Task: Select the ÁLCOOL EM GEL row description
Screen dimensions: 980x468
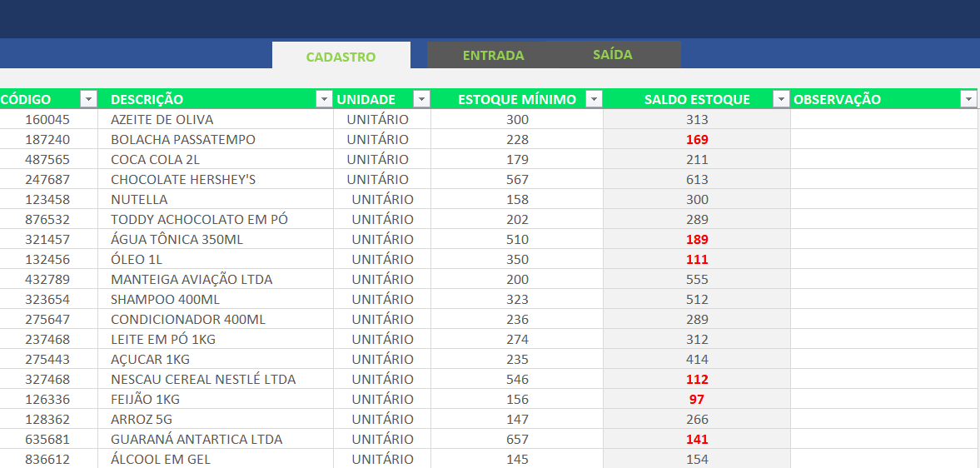Action: pos(161,459)
